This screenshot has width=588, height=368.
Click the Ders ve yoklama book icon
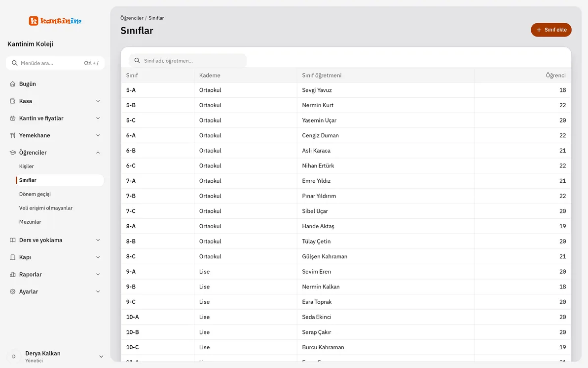(x=13, y=241)
